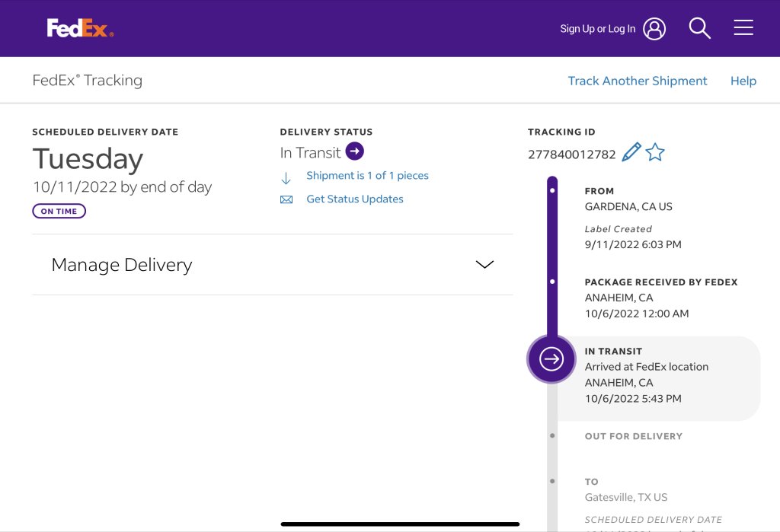
Task: Click the large In Transit timeline circle
Action: click(x=551, y=358)
